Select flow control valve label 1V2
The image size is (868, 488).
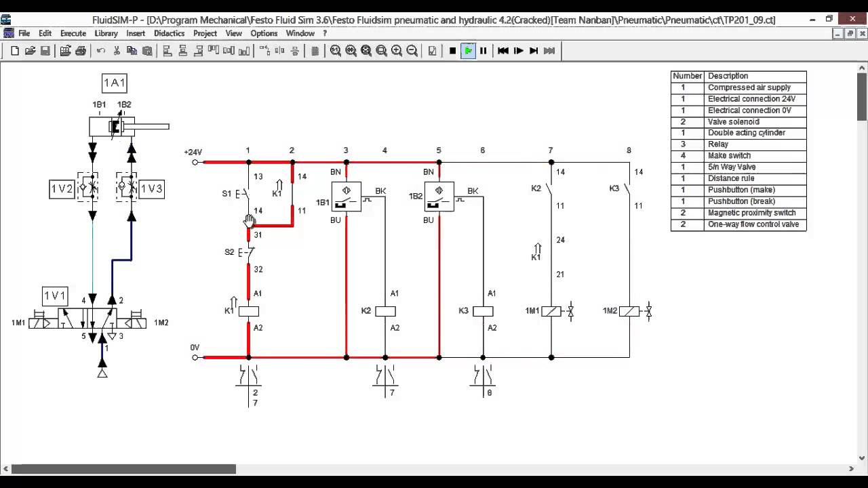click(62, 189)
